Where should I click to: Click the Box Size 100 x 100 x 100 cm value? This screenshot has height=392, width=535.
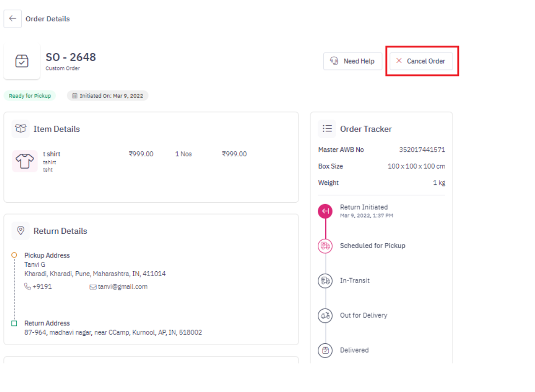[x=416, y=166]
